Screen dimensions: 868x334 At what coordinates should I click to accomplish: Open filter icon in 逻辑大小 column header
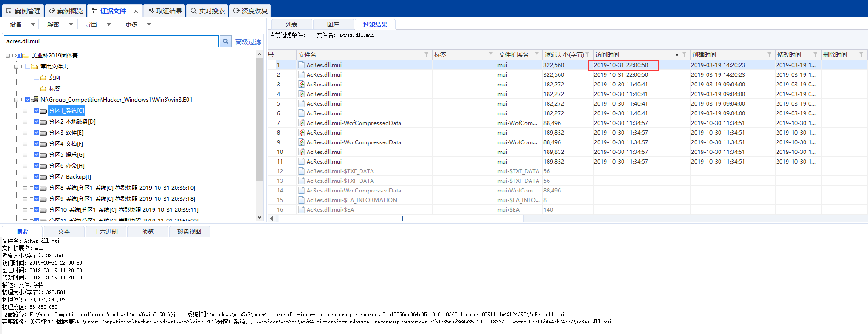tap(587, 55)
